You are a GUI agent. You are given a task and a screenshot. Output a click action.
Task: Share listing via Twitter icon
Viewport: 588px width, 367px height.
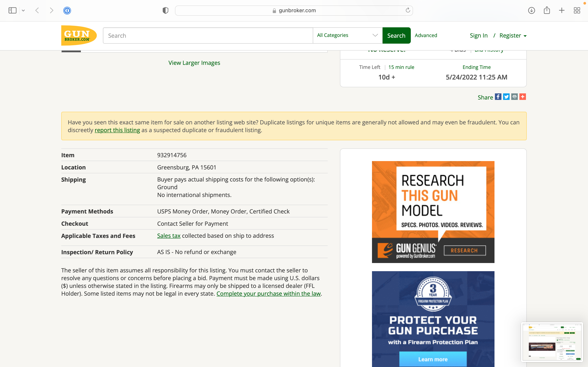click(506, 97)
